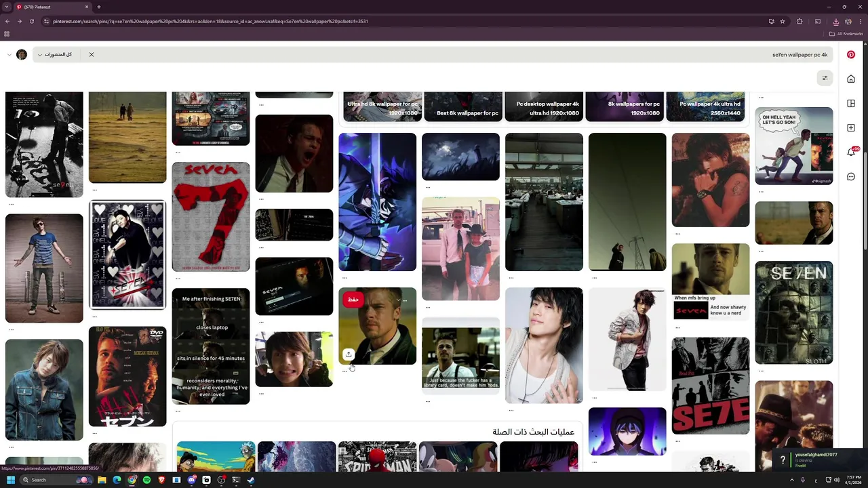
Task: Open volume speaker icon in tray
Action: click(837, 480)
